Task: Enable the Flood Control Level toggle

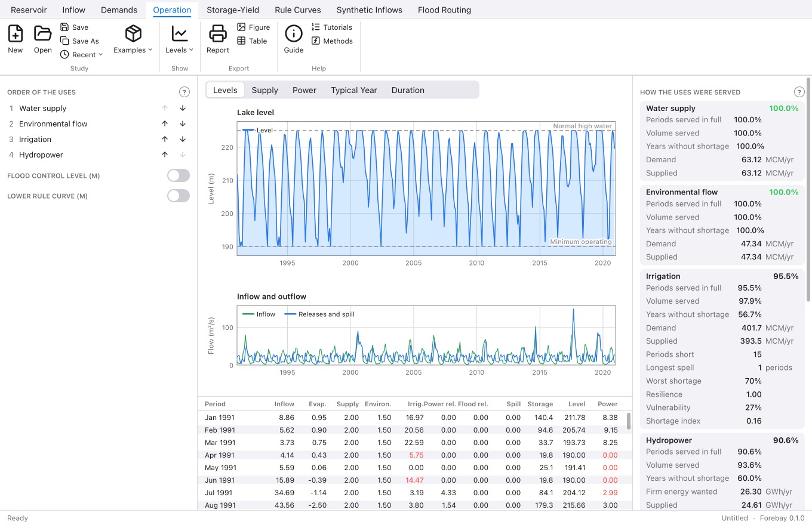Action: (x=179, y=175)
